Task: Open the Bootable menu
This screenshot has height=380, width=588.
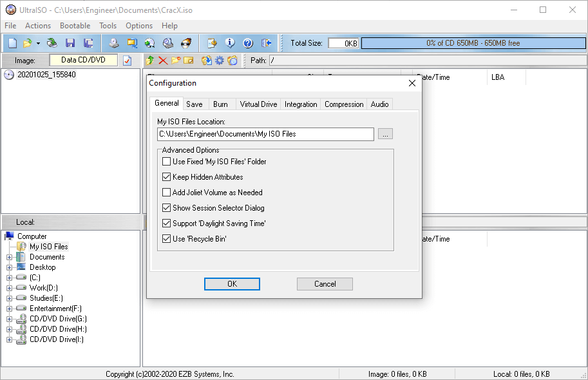Action: point(75,26)
